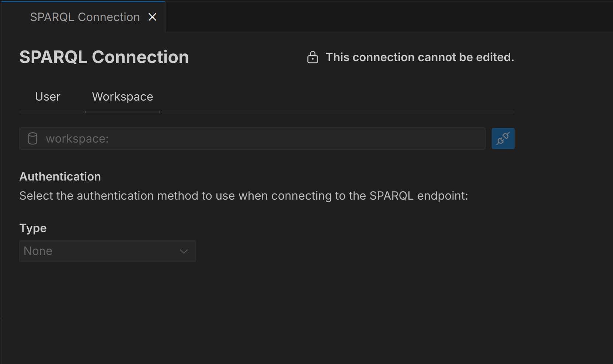613x364 pixels.
Task: Click the database cylinder icon in the endpoint box
Action: point(32,139)
